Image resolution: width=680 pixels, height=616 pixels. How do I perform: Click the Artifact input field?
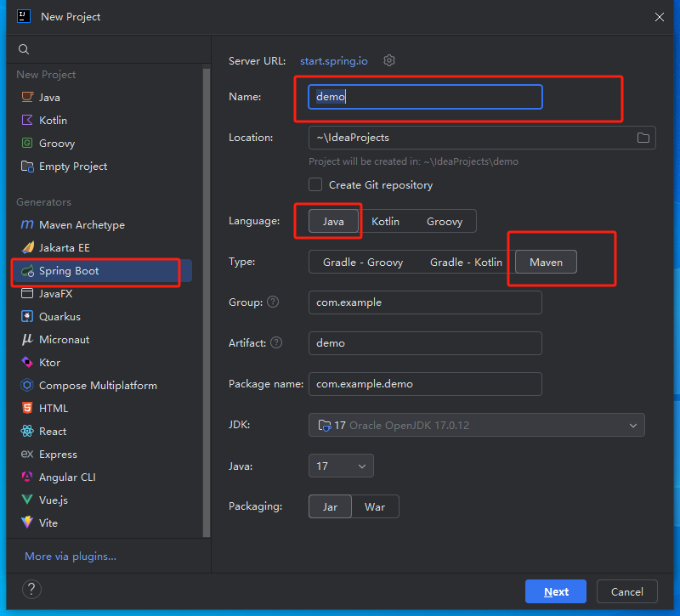(425, 343)
